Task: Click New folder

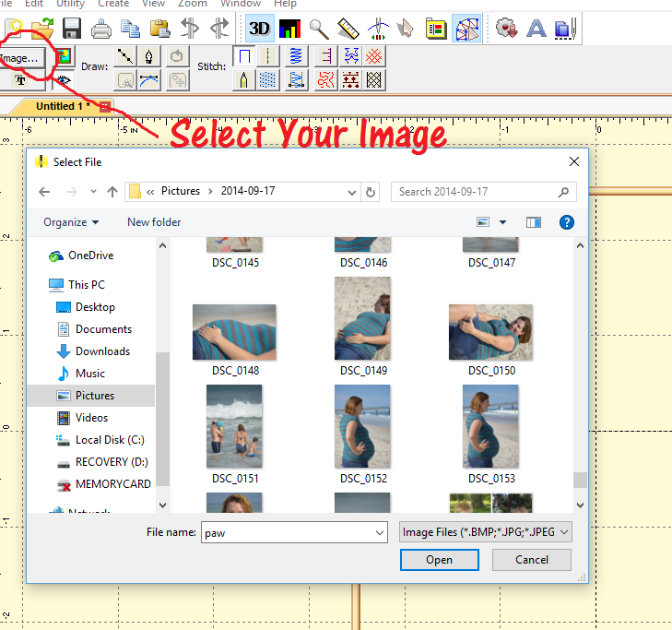Action: 154,222
